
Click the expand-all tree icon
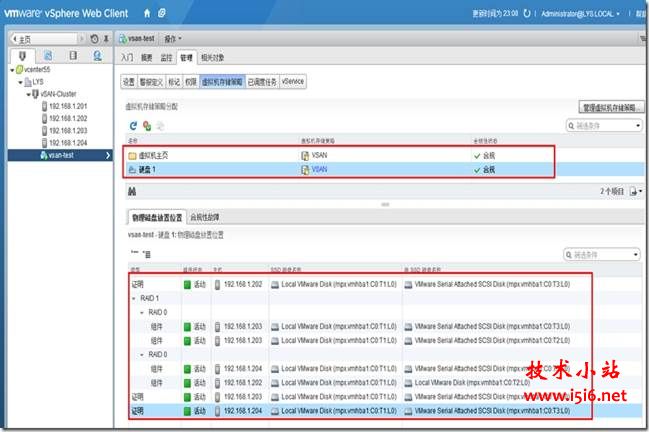pyautogui.click(x=147, y=254)
